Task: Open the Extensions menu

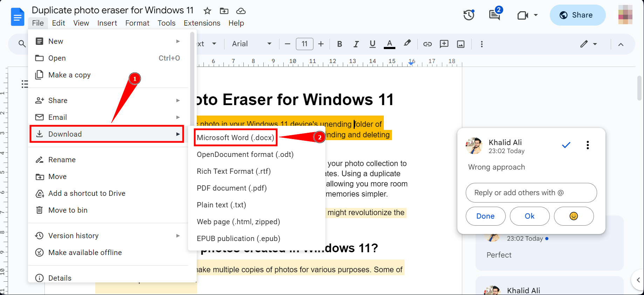Action: 202,23
